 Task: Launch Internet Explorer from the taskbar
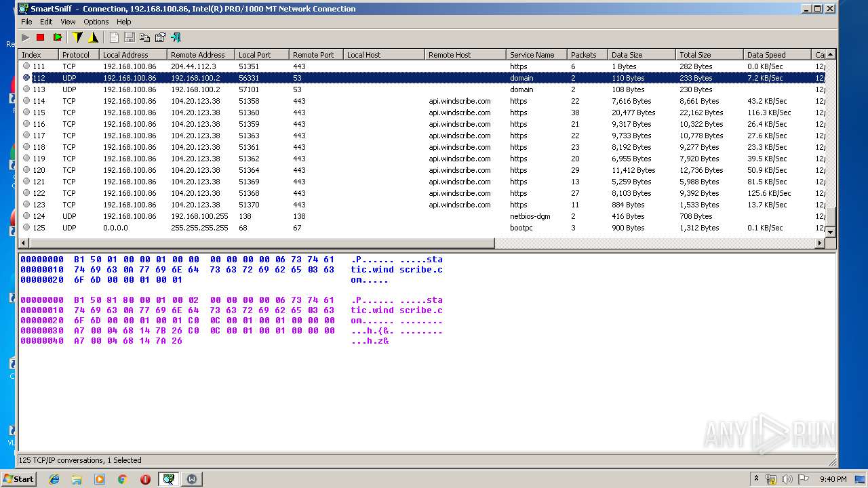54,479
